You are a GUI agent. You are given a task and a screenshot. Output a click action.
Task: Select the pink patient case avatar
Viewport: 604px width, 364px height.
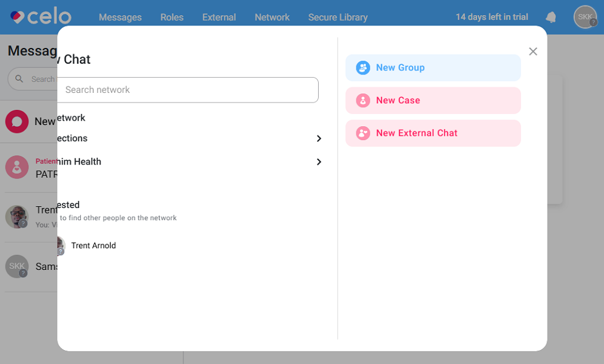pyautogui.click(x=17, y=167)
